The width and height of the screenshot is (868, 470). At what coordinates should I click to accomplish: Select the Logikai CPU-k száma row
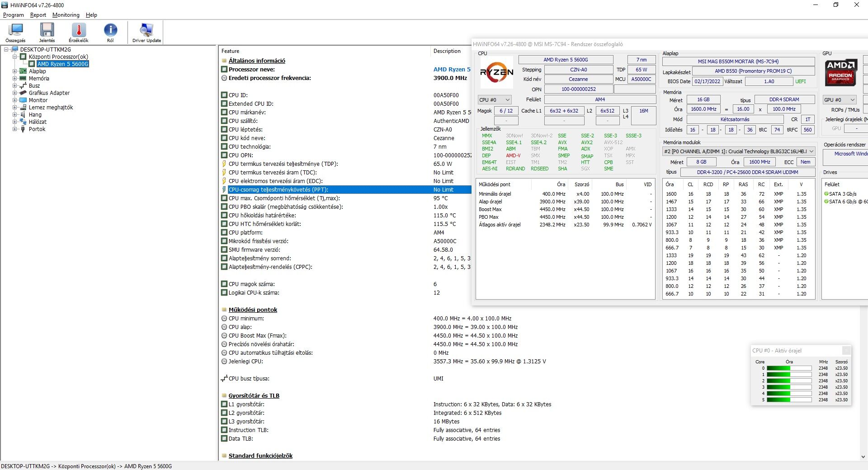point(345,292)
